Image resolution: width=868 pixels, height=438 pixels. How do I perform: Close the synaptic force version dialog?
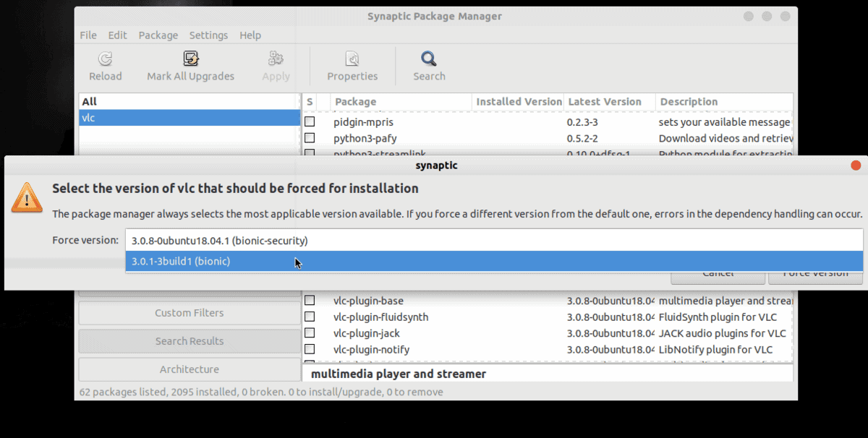(856, 166)
